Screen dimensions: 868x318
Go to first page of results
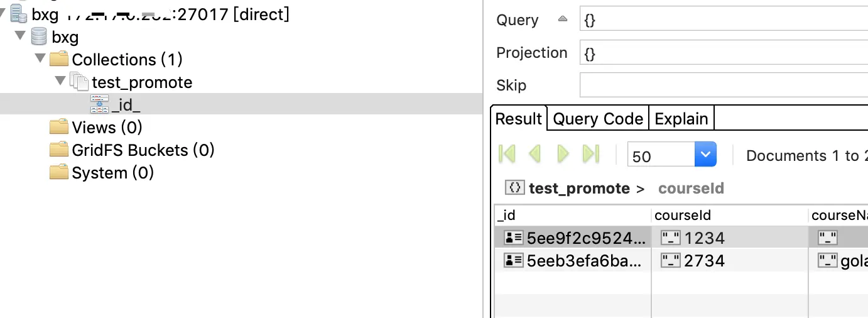point(507,154)
